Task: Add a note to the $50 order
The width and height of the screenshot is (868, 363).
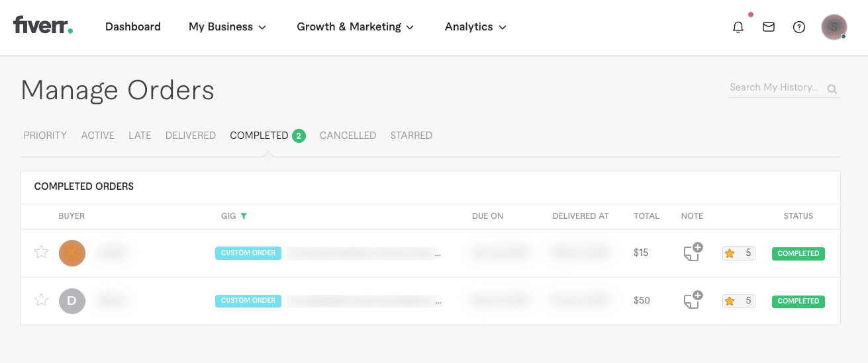Action: click(693, 300)
